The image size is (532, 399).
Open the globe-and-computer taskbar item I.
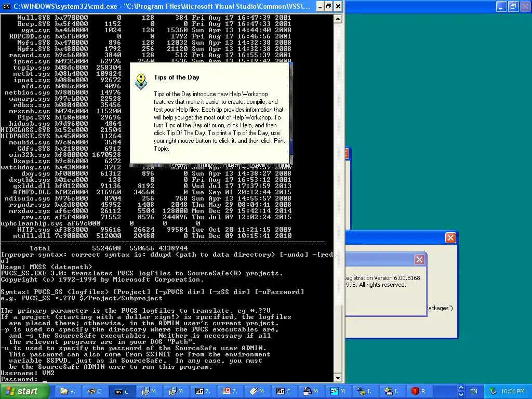393,391
